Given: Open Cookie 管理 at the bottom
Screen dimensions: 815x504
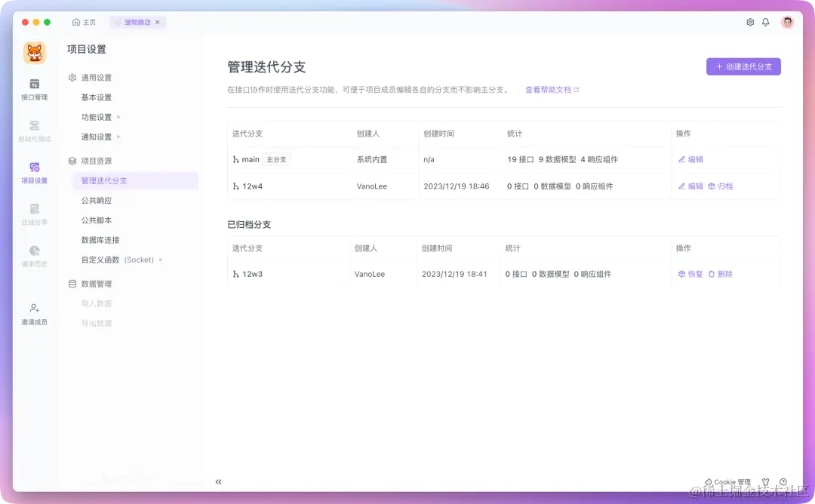Looking at the screenshot, I should point(727,481).
